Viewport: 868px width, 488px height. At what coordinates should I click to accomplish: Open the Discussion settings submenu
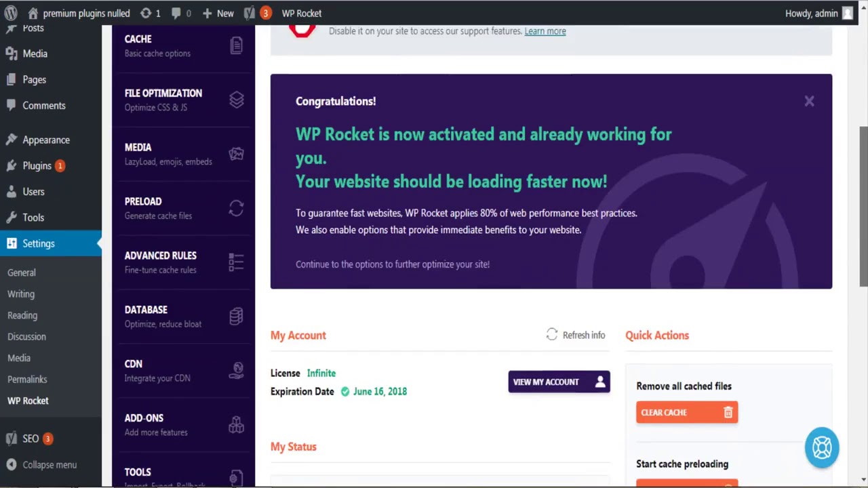click(27, 337)
